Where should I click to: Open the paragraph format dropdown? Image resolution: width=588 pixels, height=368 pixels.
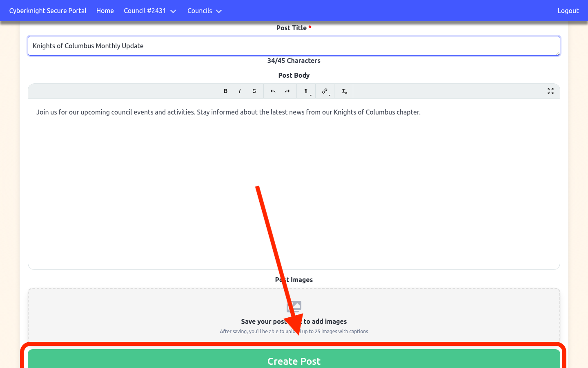306,91
